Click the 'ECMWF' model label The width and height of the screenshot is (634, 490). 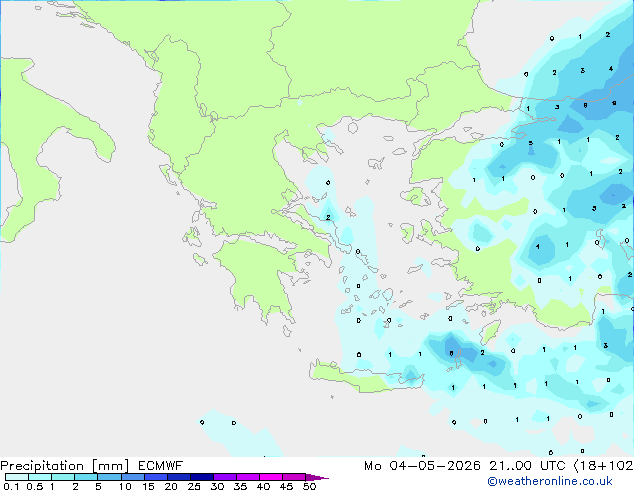pos(161,466)
